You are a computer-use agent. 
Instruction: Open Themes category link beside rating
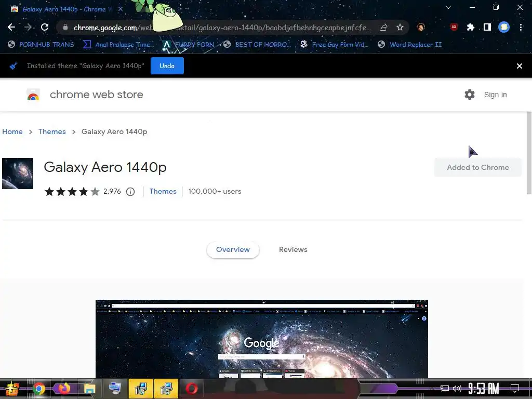coord(163,191)
